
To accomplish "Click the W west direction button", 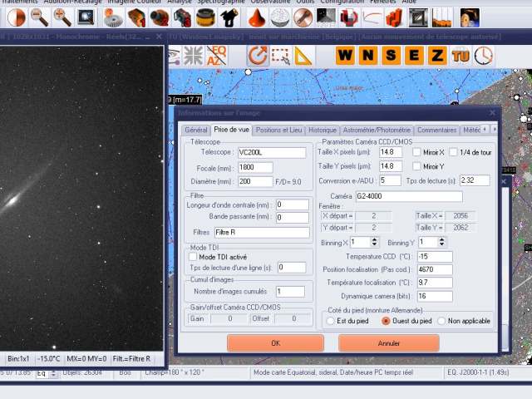I will [x=345, y=56].
